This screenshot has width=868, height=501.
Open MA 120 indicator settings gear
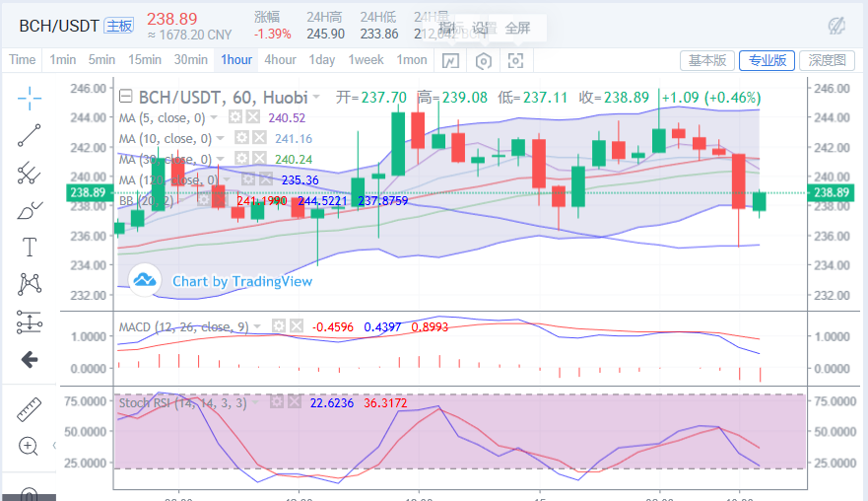(x=248, y=179)
